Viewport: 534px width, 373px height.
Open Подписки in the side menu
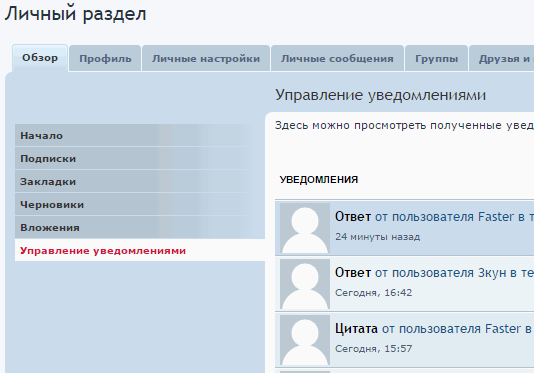coord(140,158)
